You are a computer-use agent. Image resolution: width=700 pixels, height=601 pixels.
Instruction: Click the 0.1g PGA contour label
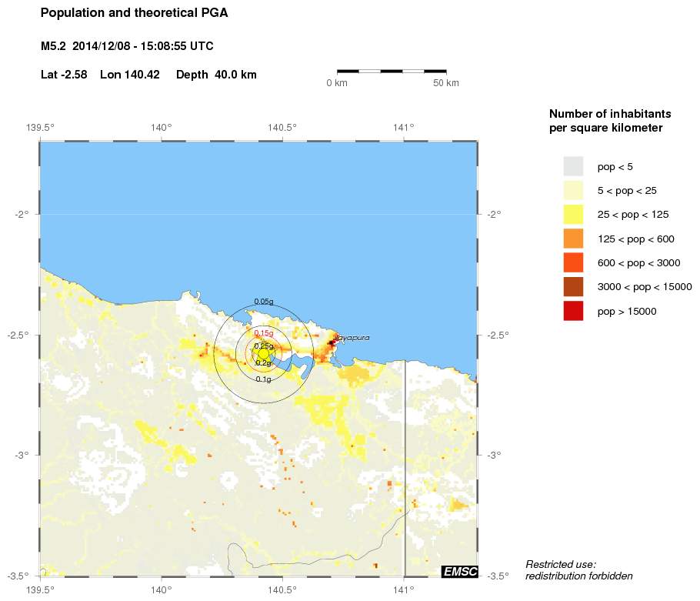[x=263, y=379]
